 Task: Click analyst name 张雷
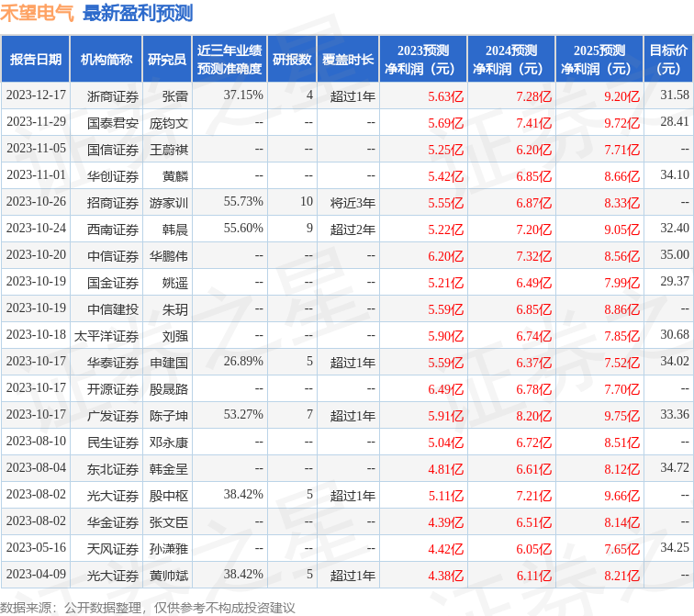point(175,96)
